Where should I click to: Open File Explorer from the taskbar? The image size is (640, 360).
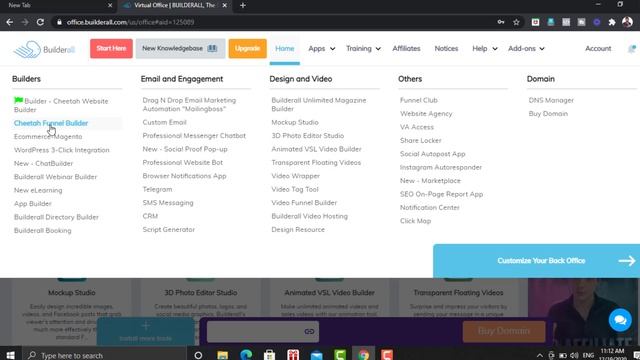(222, 355)
